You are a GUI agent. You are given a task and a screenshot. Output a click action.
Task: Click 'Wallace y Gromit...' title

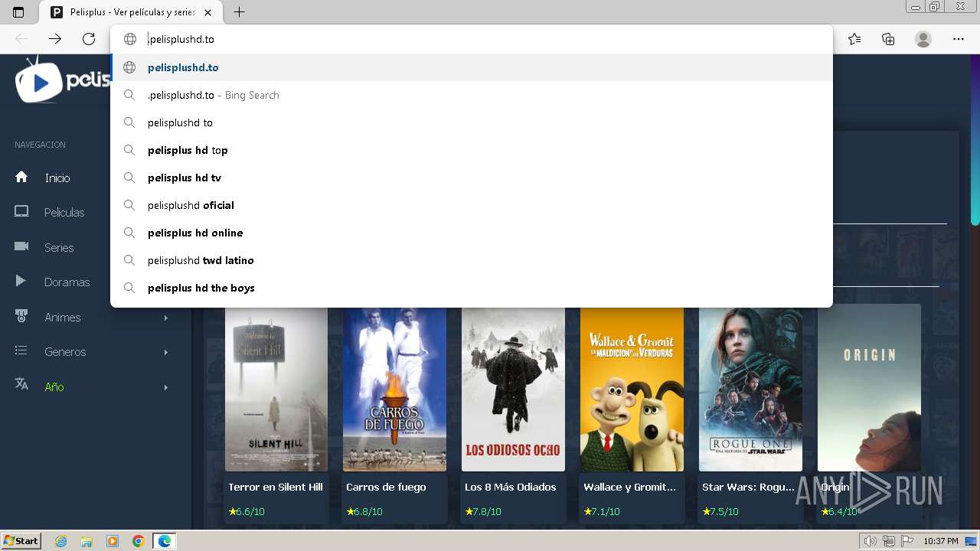(x=630, y=487)
